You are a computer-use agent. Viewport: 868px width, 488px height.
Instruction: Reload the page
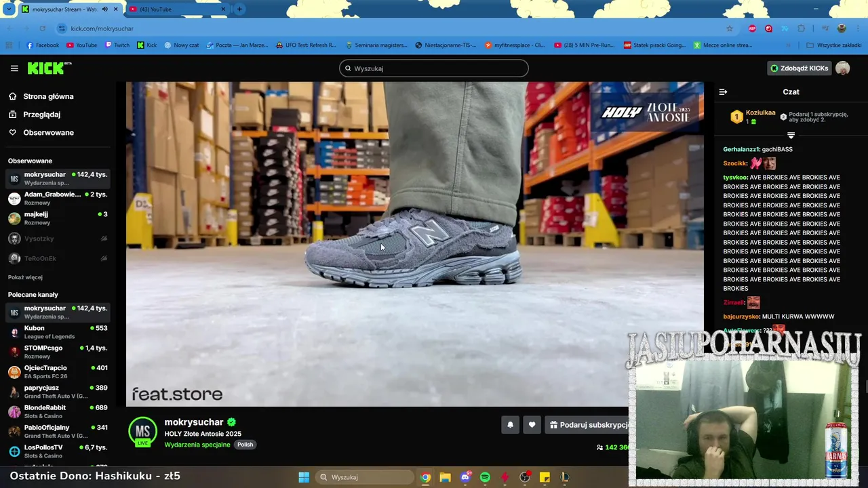point(42,28)
